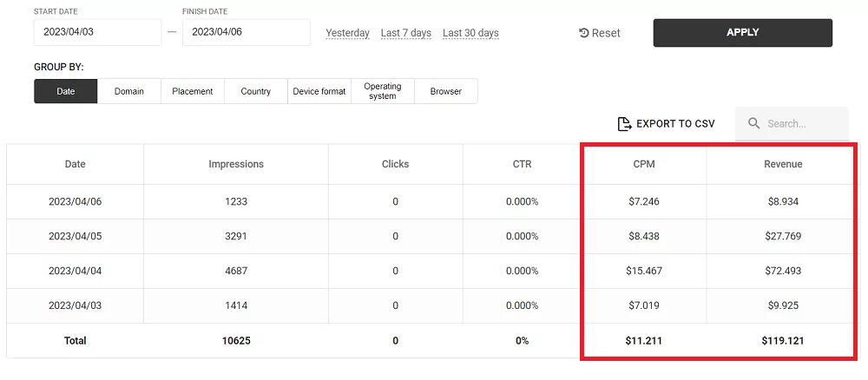Sort by the Impressions column header
868x380 pixels.
[236, 164]
